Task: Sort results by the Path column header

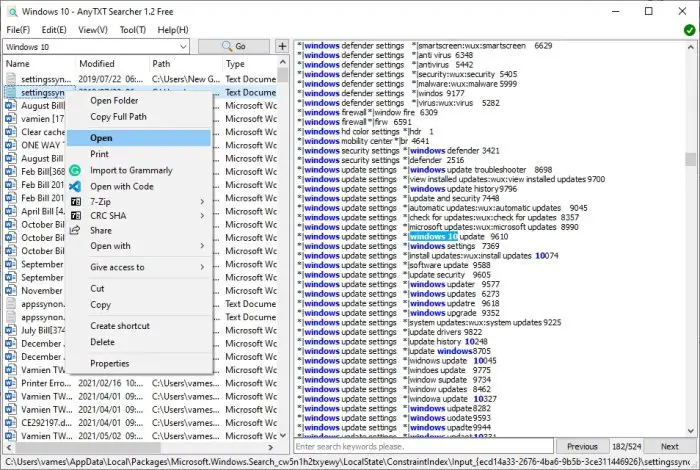Action: click(x=186, y=64)
